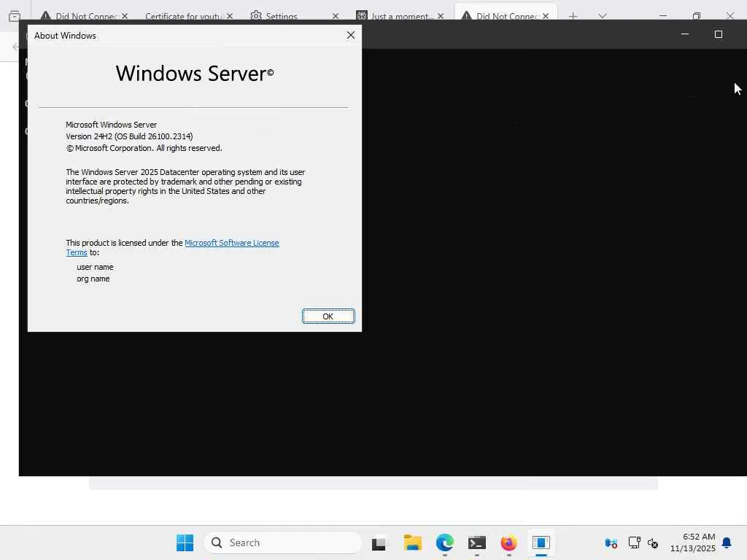Image resolution: width=747 pixels, height=560 pixels.
Task: Click the Version 24H2 build text
Action: (x=129, y=136)
